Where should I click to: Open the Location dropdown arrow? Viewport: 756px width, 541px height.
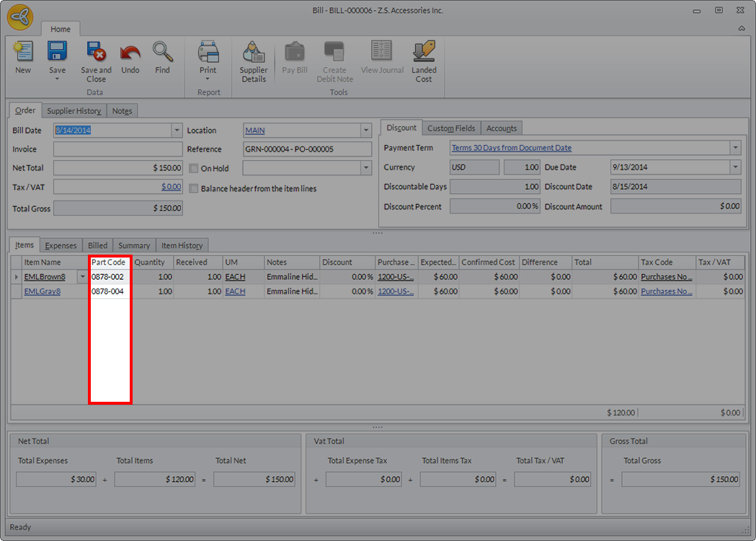(366, 131)
